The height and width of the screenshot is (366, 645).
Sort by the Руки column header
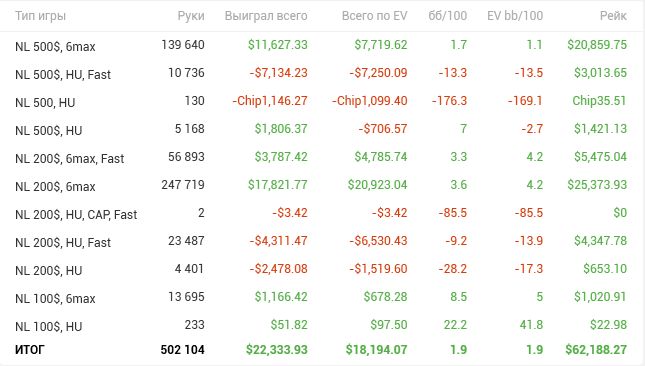[x=191, y=16]
